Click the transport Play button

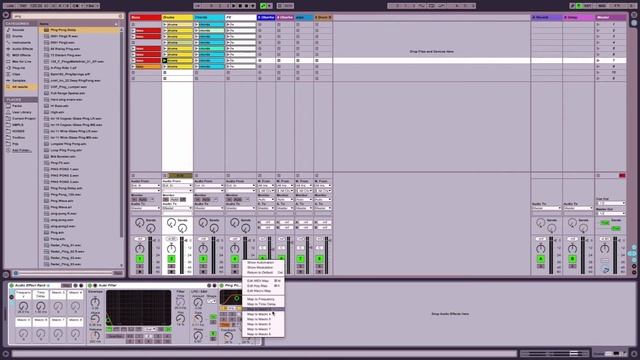tap(233, 6)
